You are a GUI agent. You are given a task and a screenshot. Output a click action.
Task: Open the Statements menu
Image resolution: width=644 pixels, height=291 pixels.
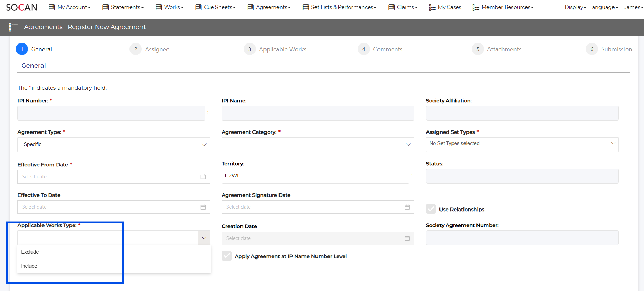tap(123, 7)
